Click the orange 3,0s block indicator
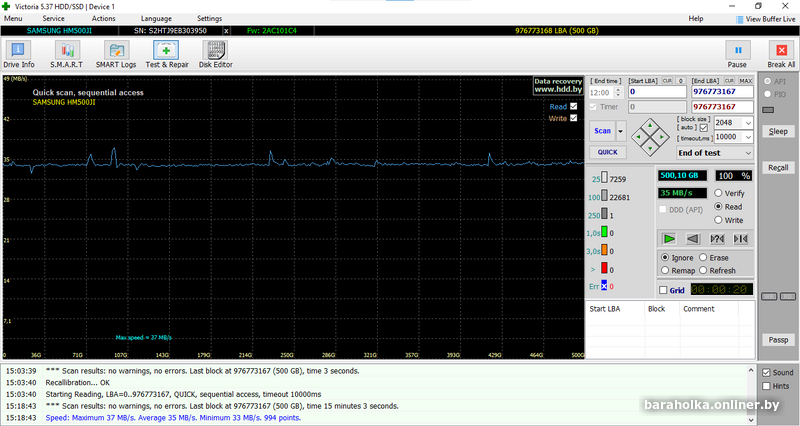 click(604, 250)
